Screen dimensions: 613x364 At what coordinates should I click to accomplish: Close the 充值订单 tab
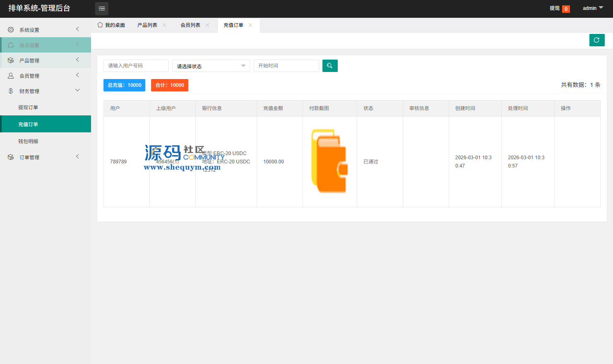(x=250, y=25)
